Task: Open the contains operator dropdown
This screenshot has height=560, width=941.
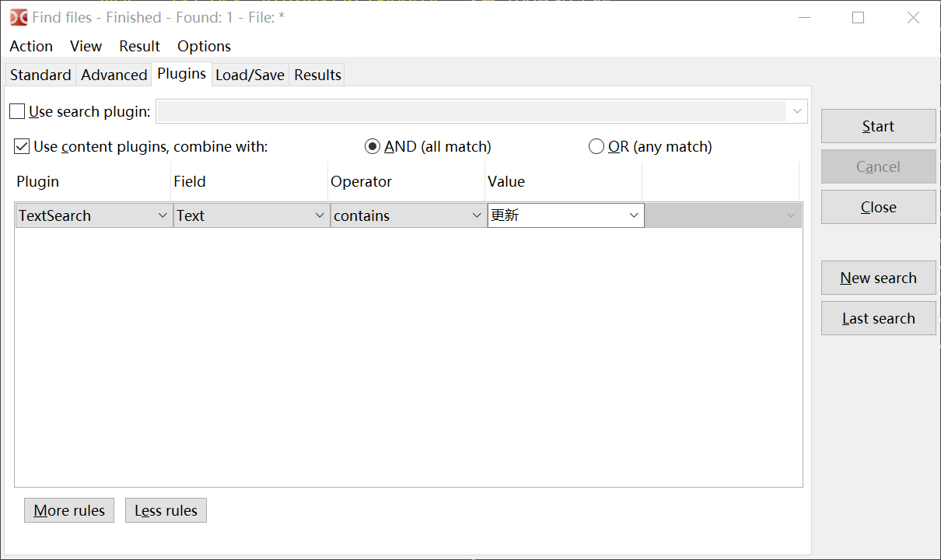Action: click(x=408, y=215)
